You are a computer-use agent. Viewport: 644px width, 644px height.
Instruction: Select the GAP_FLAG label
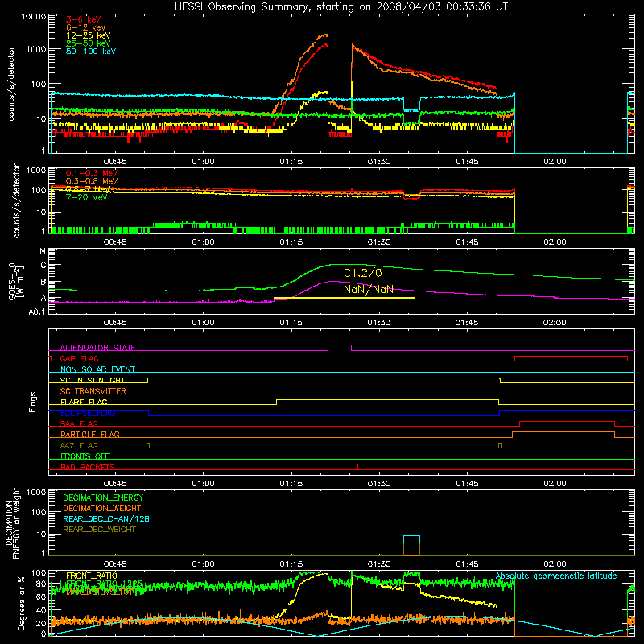[x=79, y=358]
